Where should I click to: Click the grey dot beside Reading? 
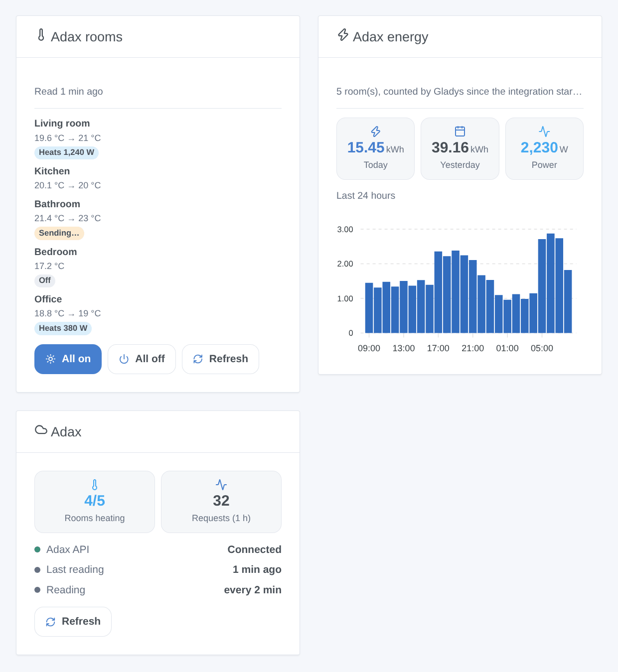coord(37,590)
